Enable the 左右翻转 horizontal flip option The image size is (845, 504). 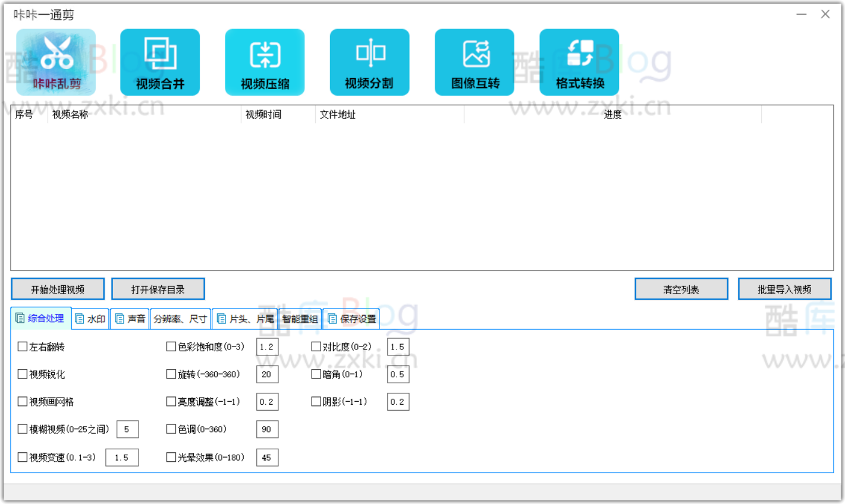point(22,346)
